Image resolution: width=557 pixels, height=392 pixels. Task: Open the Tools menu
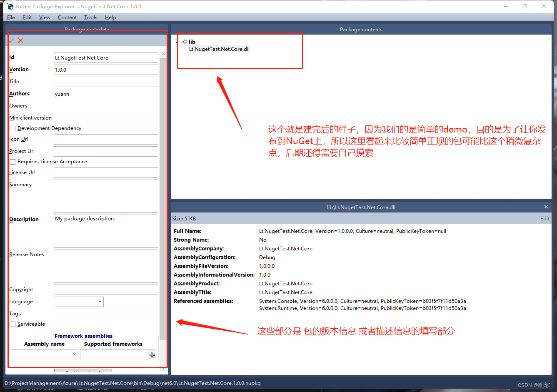pyautogui.click(x=90, y=17)
